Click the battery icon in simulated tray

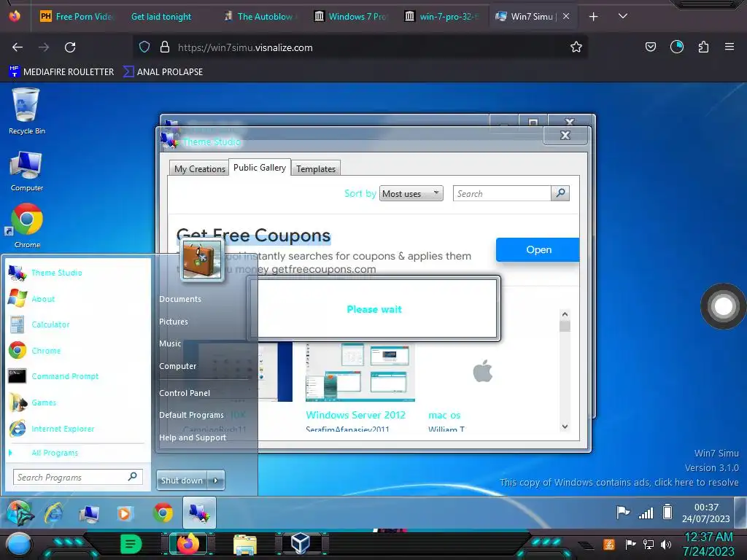667,513
